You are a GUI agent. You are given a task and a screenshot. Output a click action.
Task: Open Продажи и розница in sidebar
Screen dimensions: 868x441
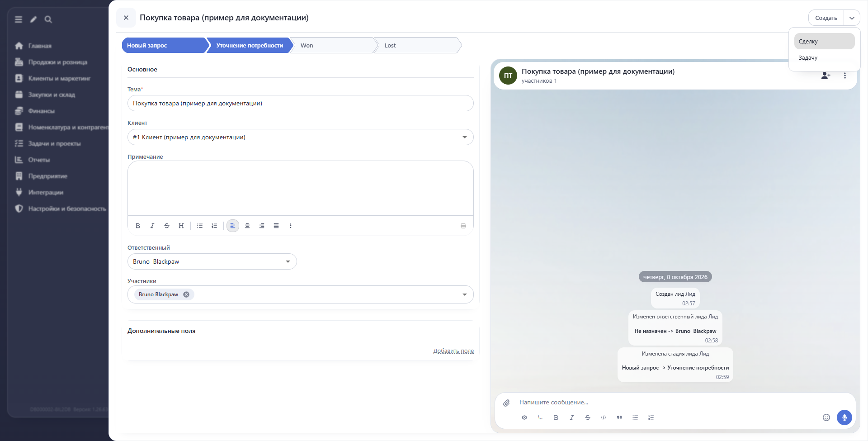(x=57, y=62)
